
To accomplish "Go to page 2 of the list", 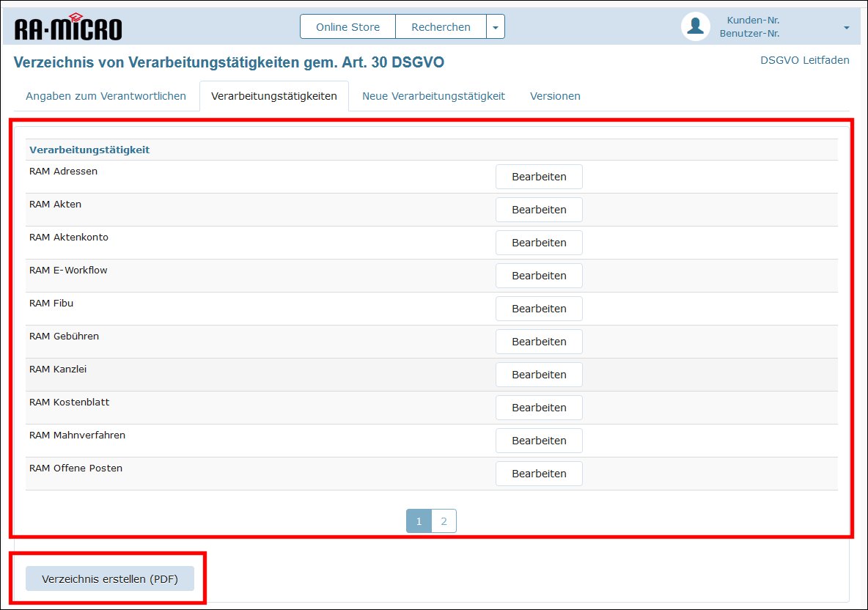I will click(x=444, y=521).
